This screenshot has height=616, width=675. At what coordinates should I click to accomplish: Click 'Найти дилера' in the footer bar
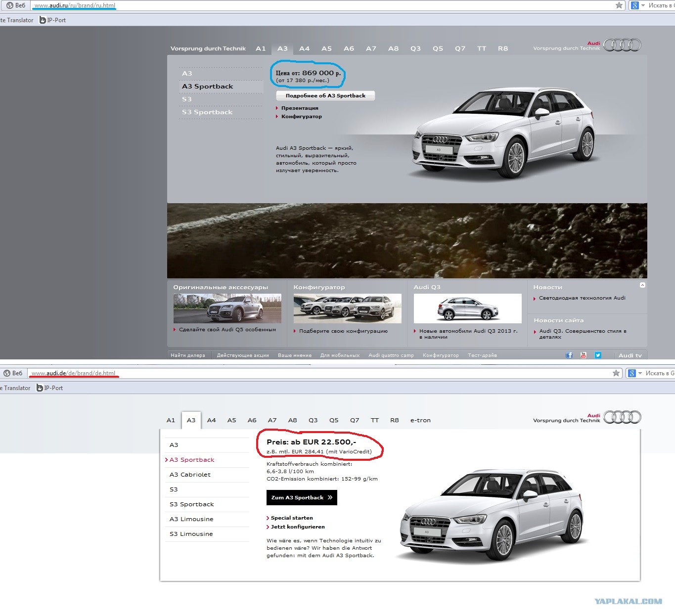coord(188,355)
